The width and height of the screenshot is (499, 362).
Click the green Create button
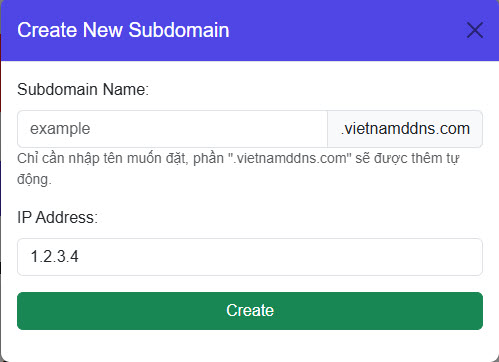point(250,311)
